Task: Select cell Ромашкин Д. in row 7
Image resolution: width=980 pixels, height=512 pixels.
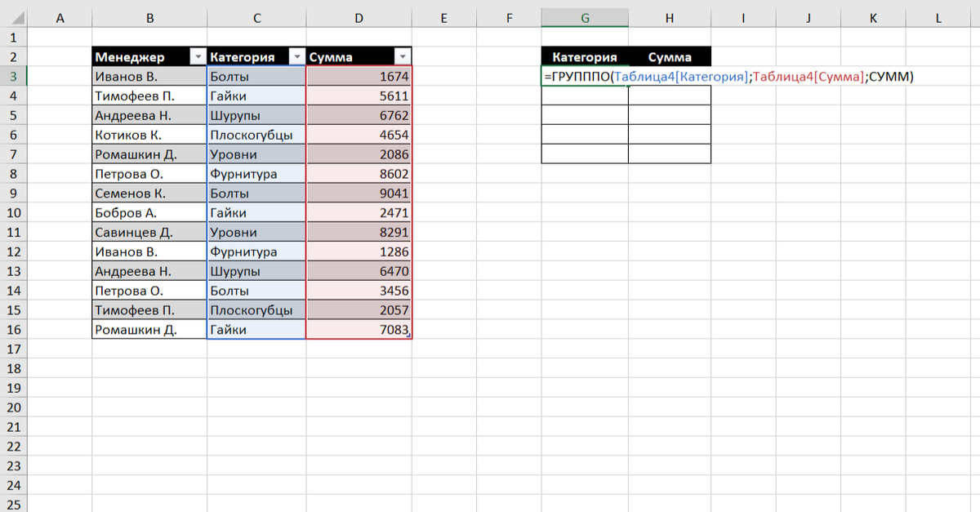Action: point(149,154)
